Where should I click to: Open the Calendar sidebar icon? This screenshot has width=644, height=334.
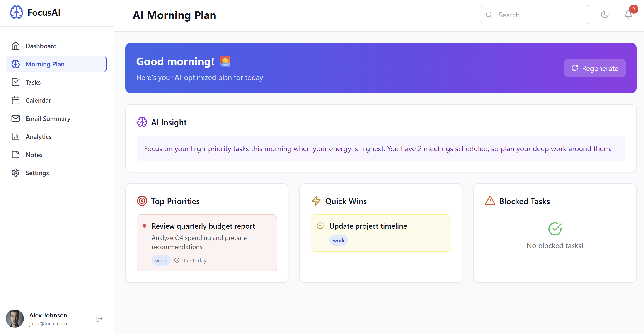16,100
